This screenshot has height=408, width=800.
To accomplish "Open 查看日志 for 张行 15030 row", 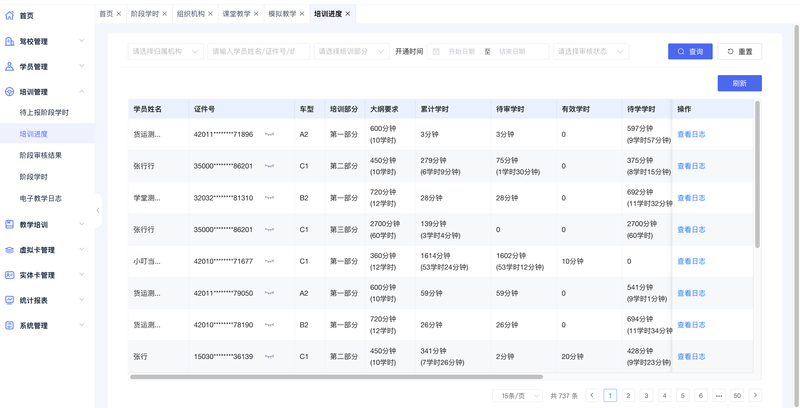I will click(691, 356).
